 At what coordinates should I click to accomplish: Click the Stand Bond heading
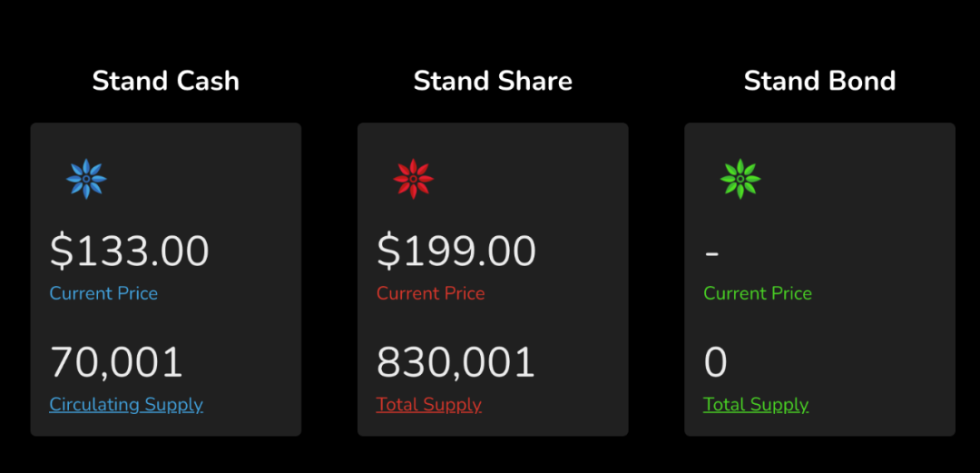coord(819,82)
